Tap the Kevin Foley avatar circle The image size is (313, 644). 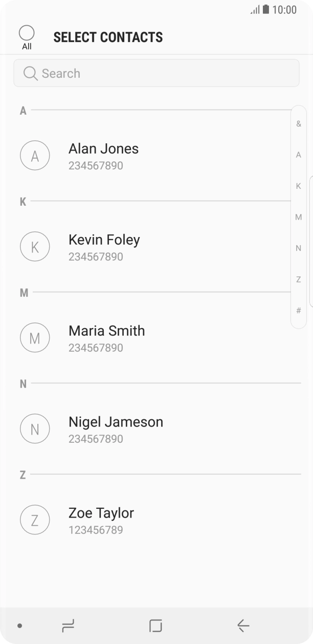pos(35,247)
